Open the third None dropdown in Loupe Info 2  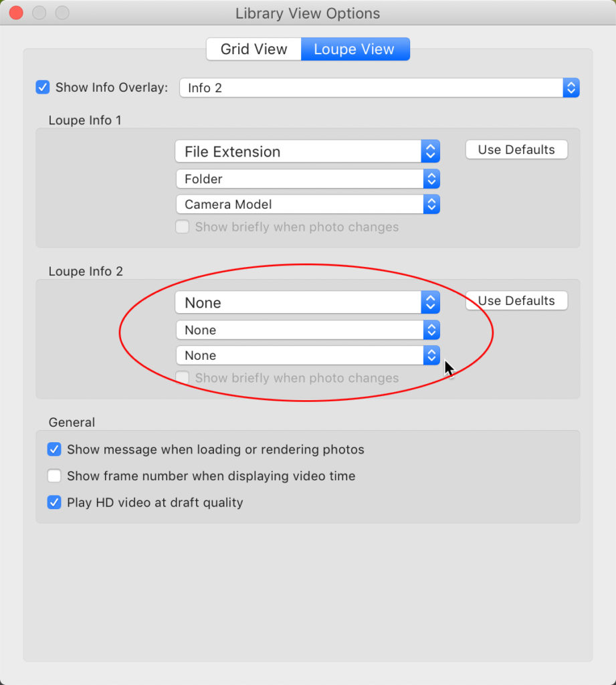[307, 356]
